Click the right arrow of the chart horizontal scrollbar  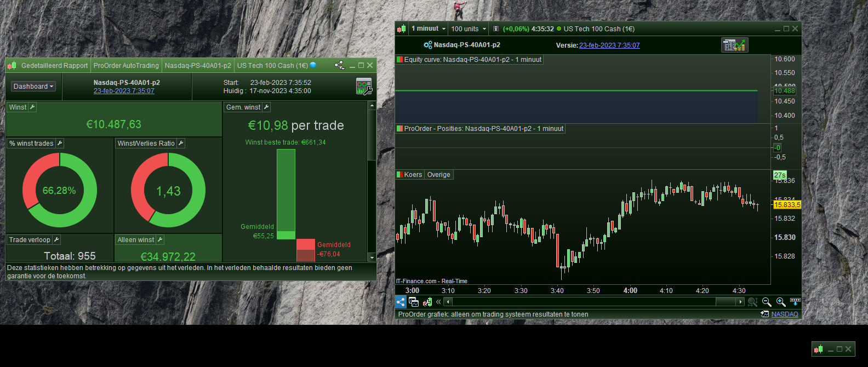point(740,302)
